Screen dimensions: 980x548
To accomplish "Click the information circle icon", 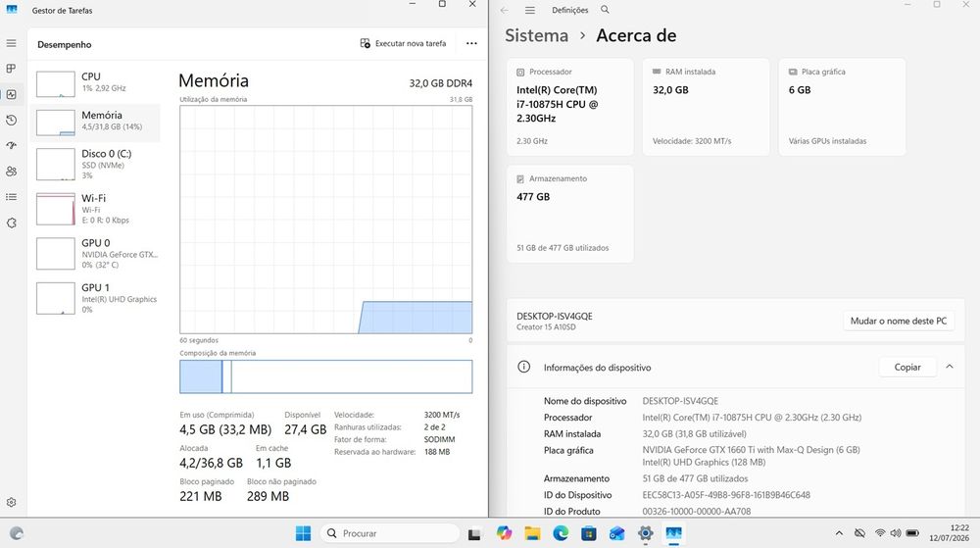I will [523, 367].
